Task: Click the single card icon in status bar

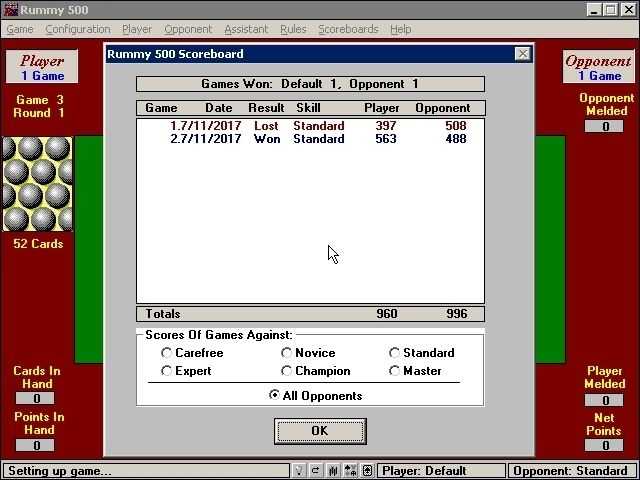Action: (x=367, y=471)
